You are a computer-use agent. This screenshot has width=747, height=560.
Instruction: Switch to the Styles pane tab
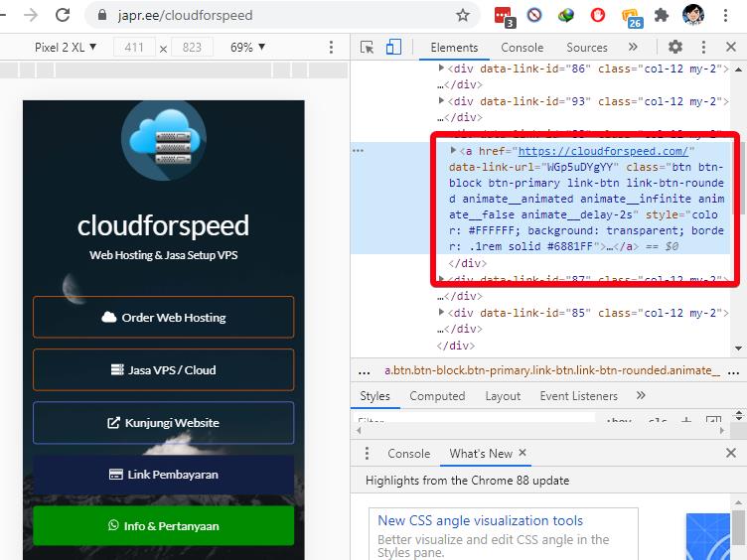374,396
